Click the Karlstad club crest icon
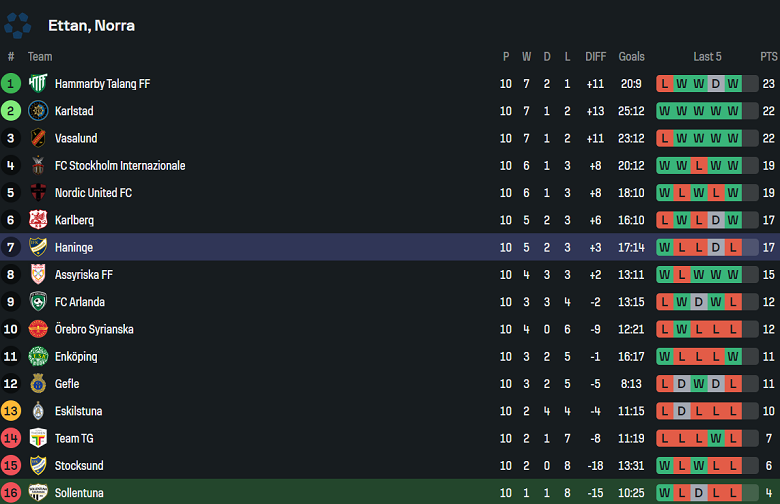 pyautogui.click(x=38, y=111)
